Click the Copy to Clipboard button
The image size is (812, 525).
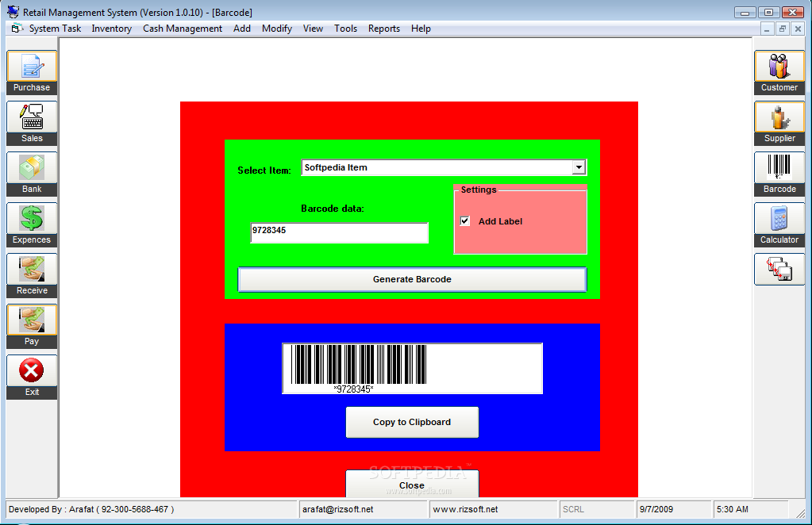click(412, 422)
